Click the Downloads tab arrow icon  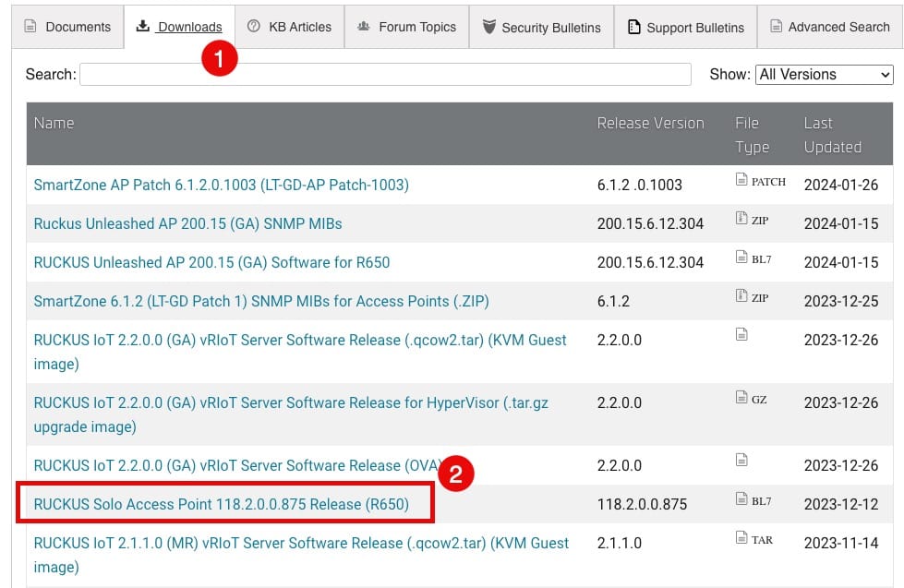pos(142,26)
